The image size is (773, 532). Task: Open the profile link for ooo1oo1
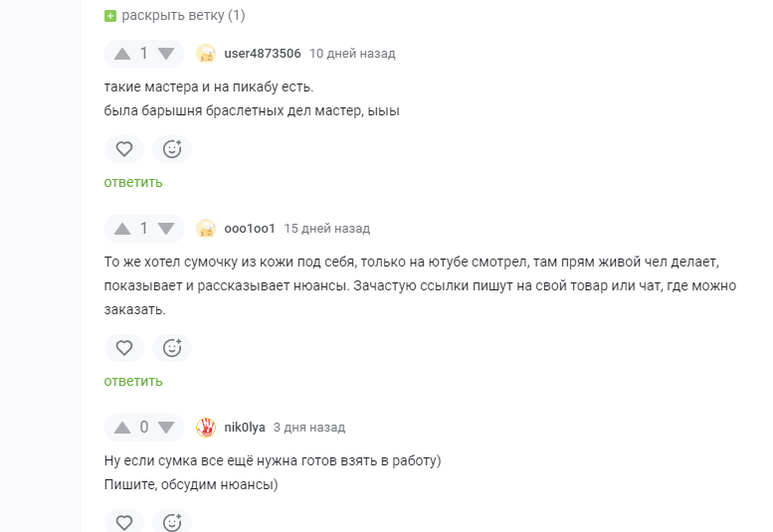point(250,229)
